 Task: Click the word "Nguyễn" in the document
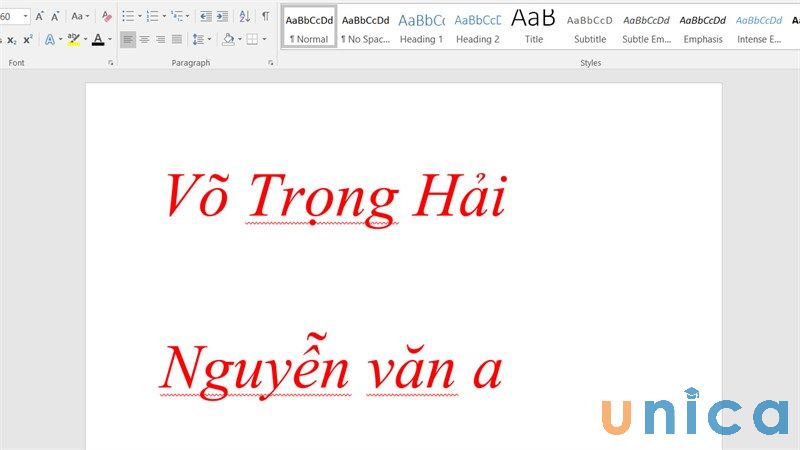(255, 367)
